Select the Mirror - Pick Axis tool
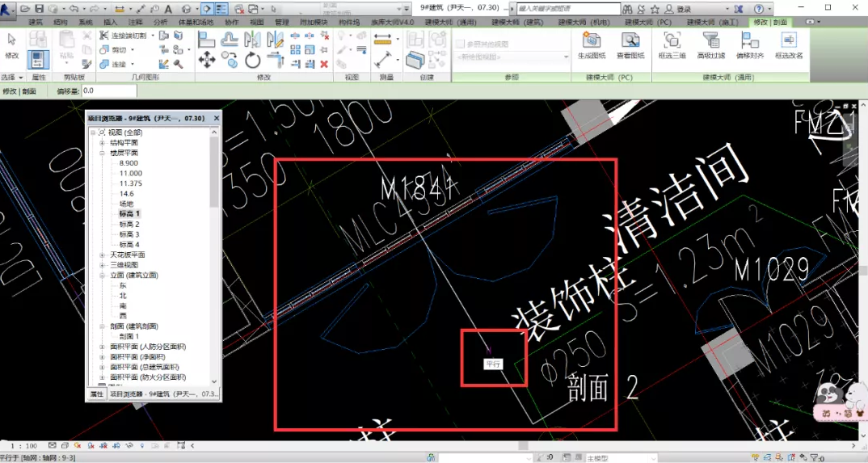 tap(252, 39)
